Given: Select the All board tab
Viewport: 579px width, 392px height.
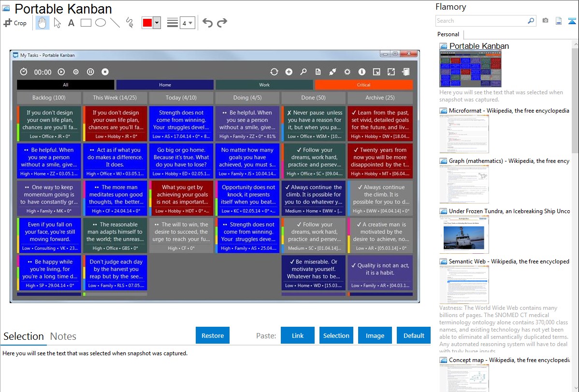Looking at the screenshot, I should point(65,85).
